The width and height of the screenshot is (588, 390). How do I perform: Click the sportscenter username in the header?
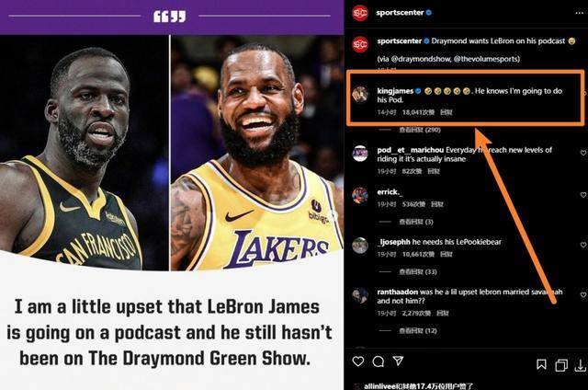pos(400,12)
